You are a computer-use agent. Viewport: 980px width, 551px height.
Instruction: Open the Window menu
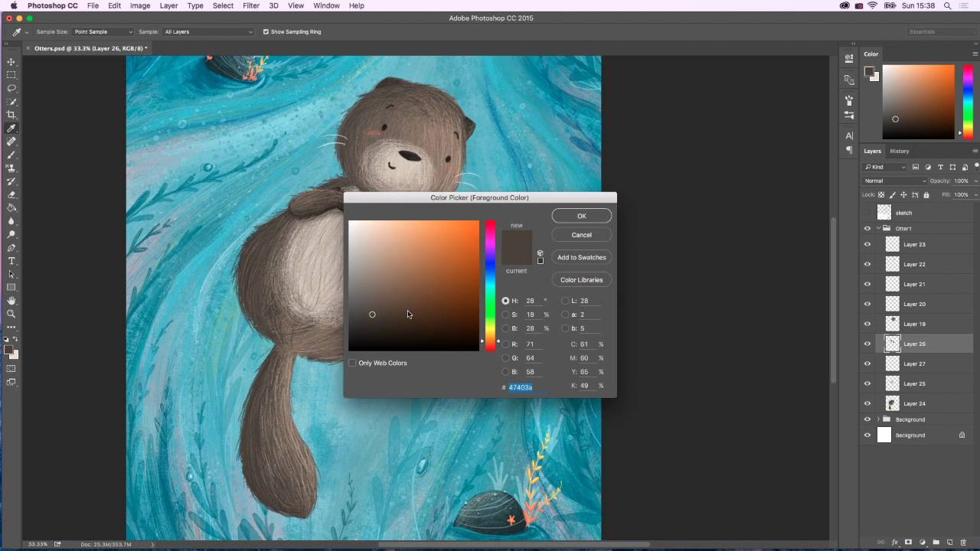pyautogui.click(x=326, y=5)
